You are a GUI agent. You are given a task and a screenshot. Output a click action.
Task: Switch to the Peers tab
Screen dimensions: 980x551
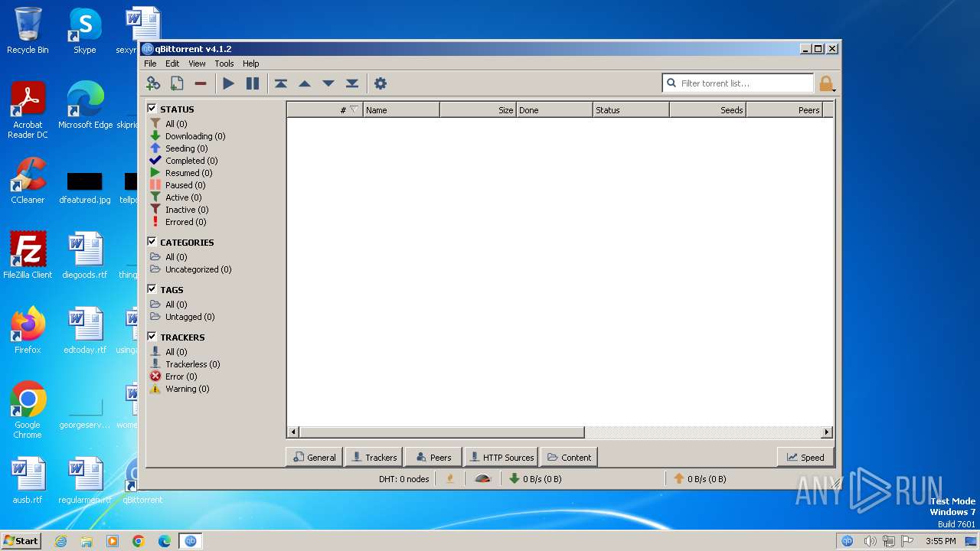[x=433, y=457]
